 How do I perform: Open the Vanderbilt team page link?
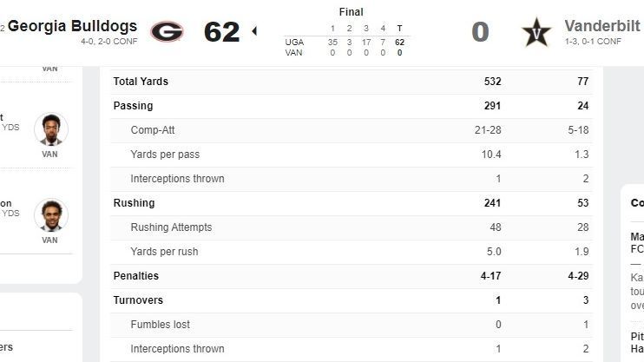(x=603, y=25)
